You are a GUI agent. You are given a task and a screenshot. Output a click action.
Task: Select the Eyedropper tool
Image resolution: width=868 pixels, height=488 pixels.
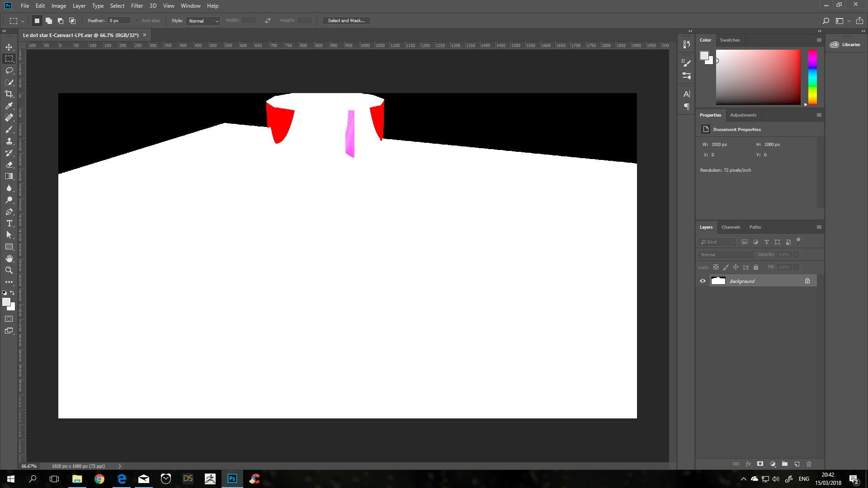point(9,106)
